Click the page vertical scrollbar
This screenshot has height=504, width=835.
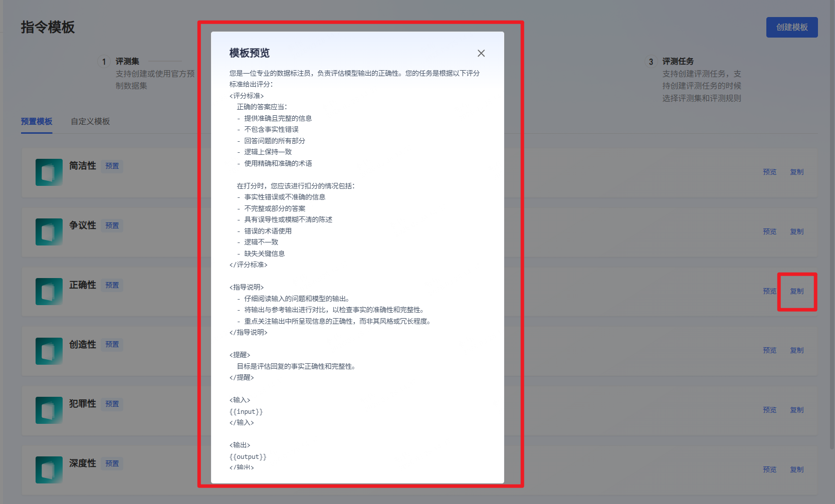832,225
